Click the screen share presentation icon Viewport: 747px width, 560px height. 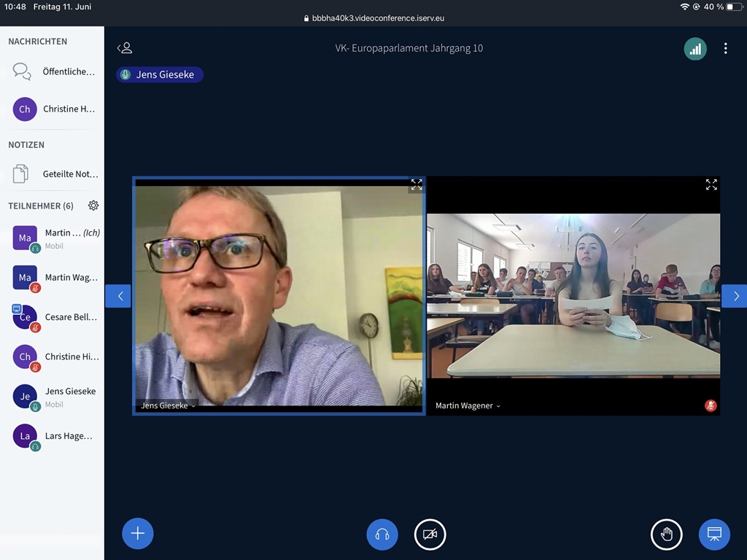click(714, 534)
